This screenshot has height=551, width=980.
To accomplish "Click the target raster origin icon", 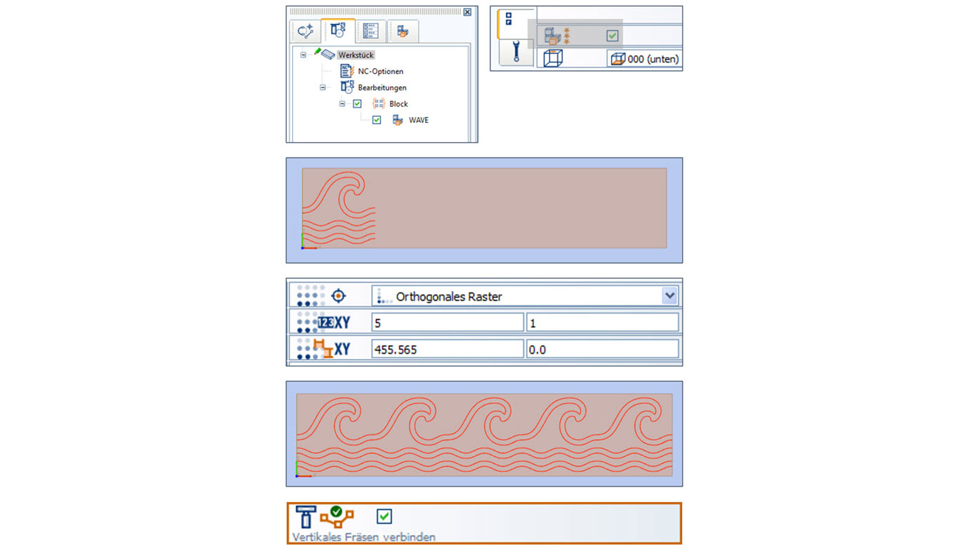I will tap(338, 296).
